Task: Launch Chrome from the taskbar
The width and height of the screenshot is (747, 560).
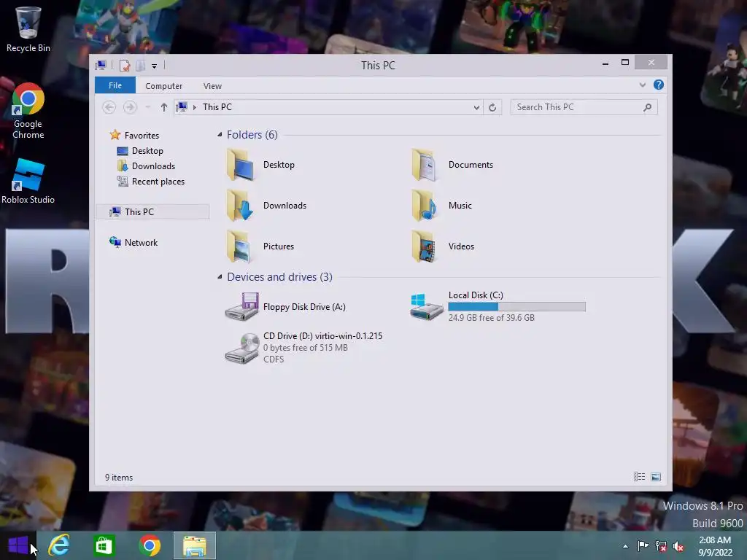Action: click(x=150, y=545)
